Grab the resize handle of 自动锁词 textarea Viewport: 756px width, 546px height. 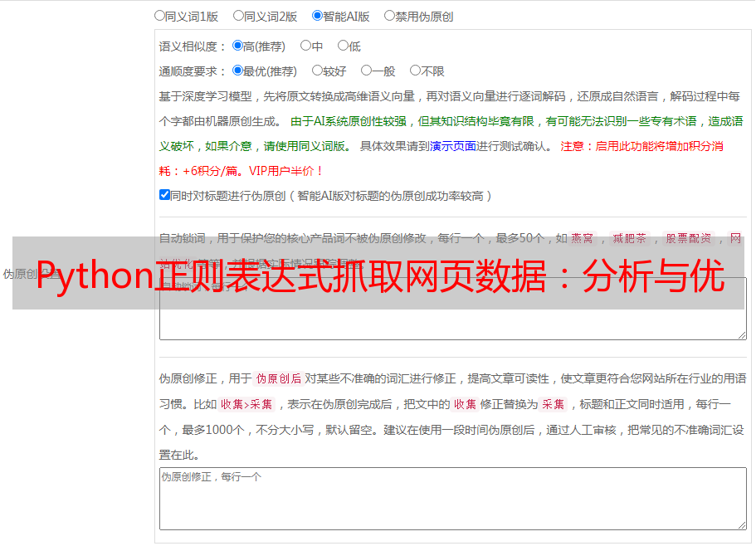pos(742,335)
